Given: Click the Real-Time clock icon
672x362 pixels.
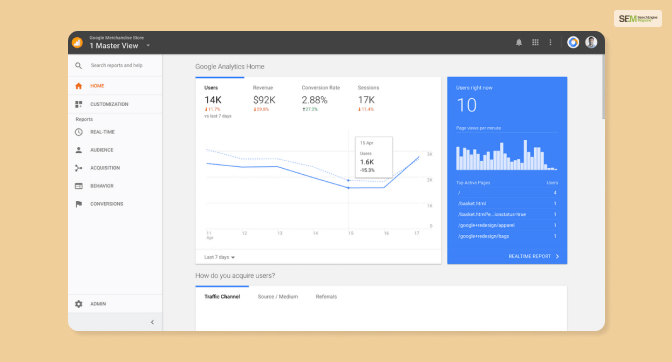Looking at the screenshot, I should (x=78, y=132).
